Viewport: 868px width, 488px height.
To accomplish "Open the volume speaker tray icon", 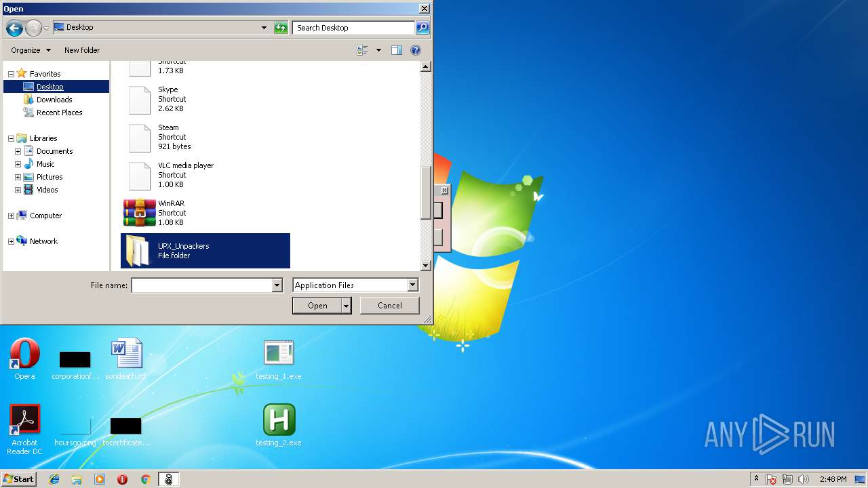I will (x=804, y=479).
